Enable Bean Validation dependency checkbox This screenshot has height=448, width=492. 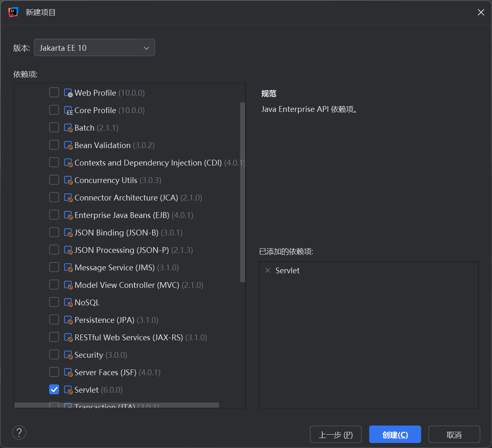54,145
